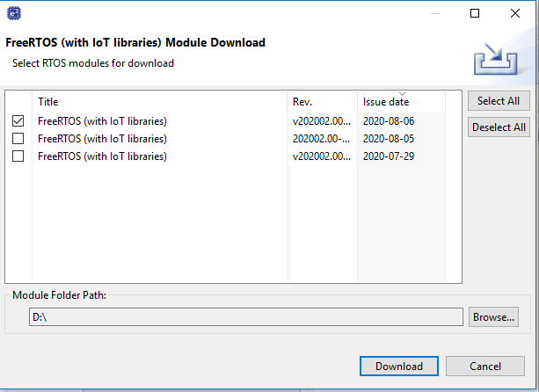Click the Module Folder Path text field

(x=244, y=317)
